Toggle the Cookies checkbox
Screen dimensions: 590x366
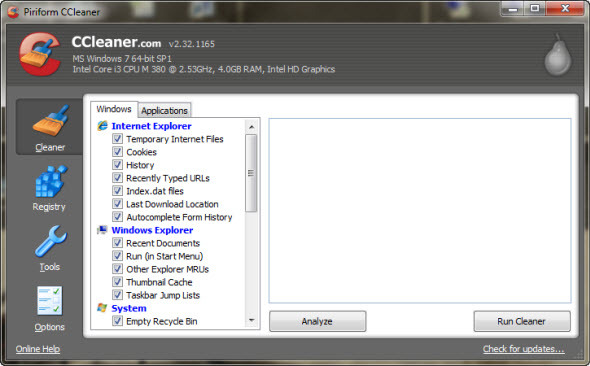(x=117, y=152)
